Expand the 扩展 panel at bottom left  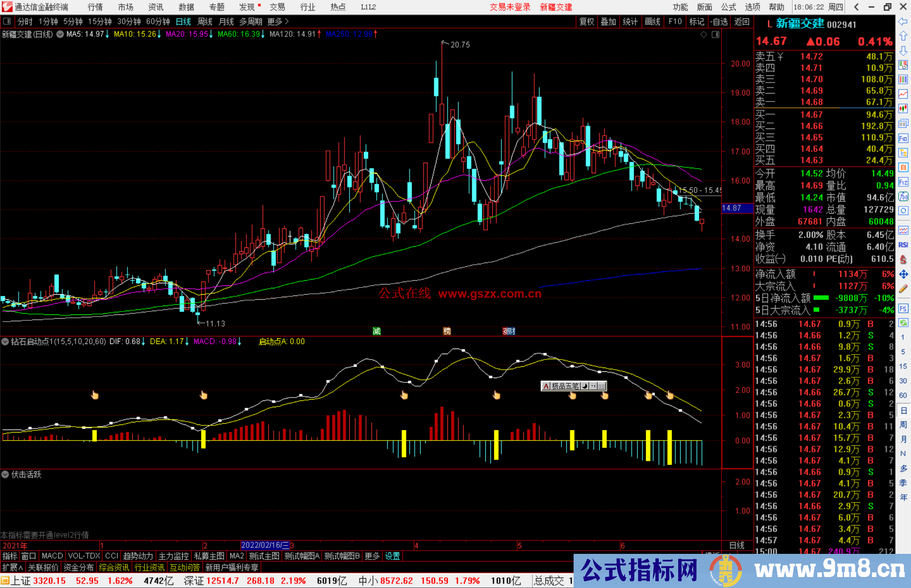pyautogui.click(x=13, y=567)
